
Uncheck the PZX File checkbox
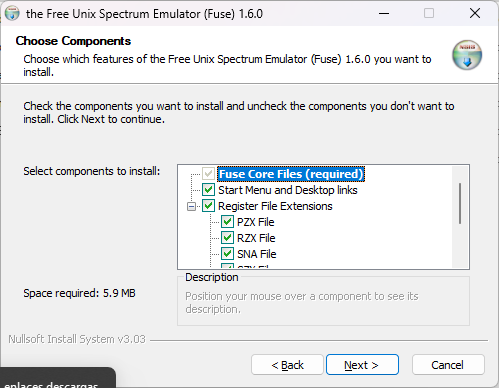pyautogui.click(x=227, y=222)
